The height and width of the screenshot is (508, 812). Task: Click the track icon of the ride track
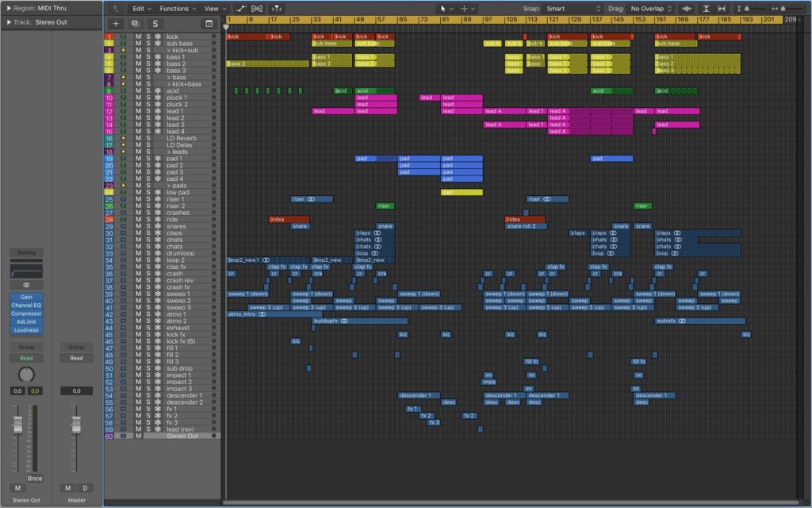(123, 219)
